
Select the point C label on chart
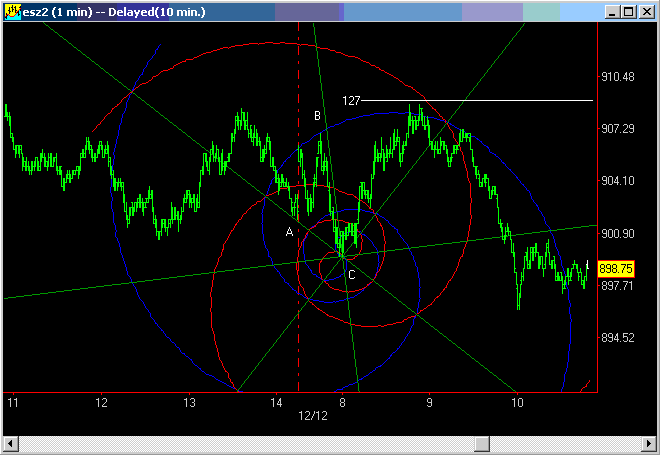[x=352, y=275]
